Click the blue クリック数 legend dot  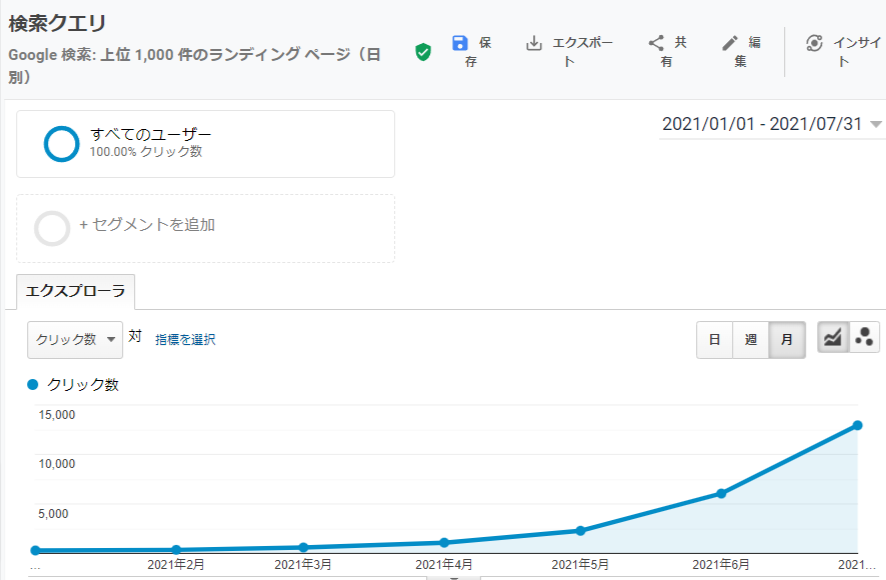point(33,385)
